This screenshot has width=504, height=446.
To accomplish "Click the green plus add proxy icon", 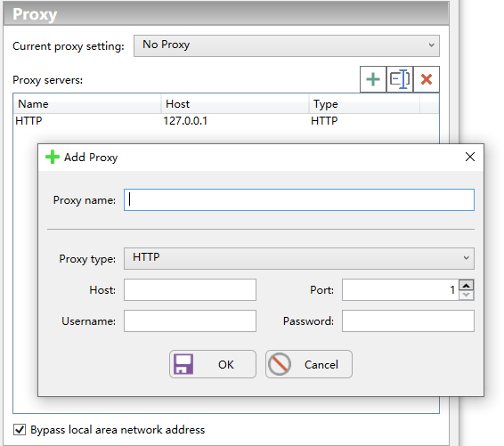I will point(373,79).
